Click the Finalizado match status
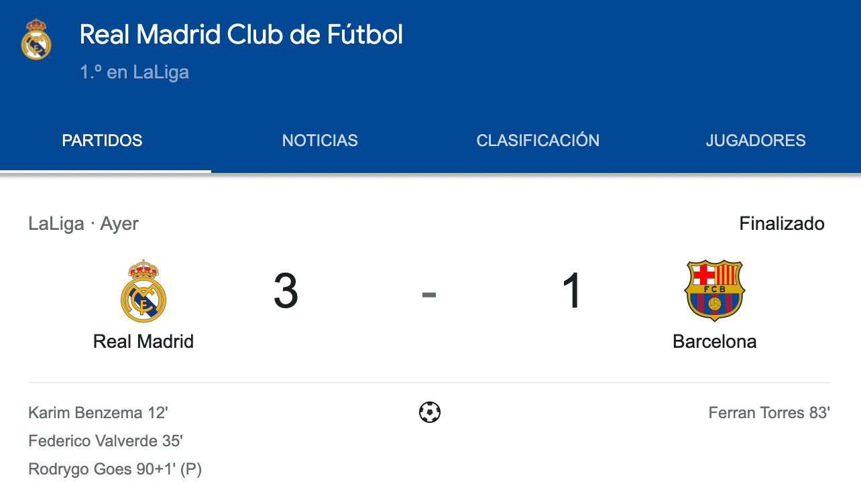The width and height of the screenshot is (861, 504). 782,224
